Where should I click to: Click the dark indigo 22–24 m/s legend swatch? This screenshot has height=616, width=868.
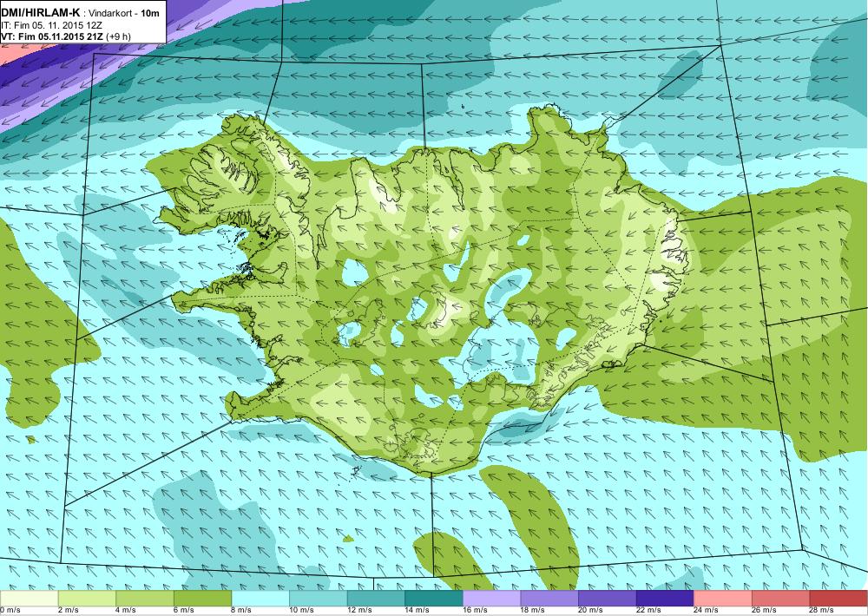(x=666, y=599)
